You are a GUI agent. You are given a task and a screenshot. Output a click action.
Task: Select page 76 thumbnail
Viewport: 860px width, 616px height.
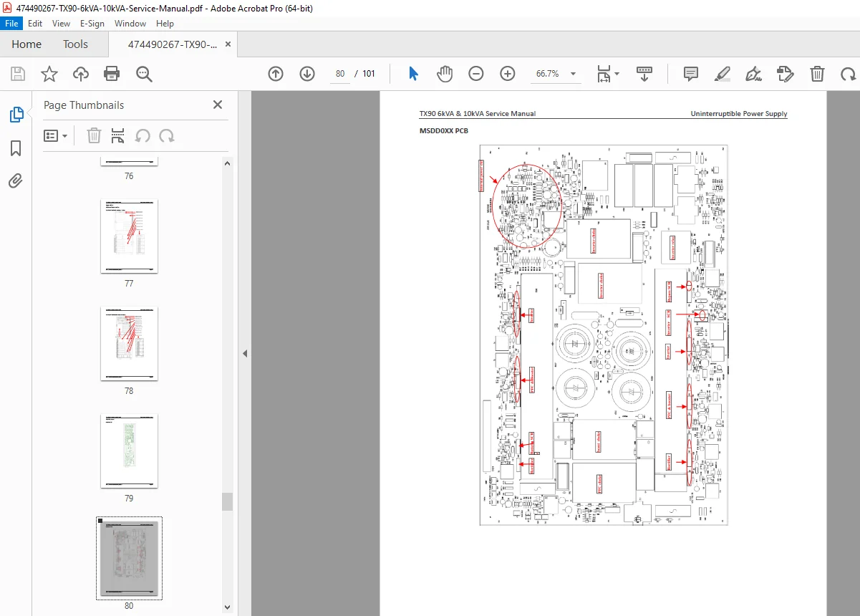click(129, 163)
